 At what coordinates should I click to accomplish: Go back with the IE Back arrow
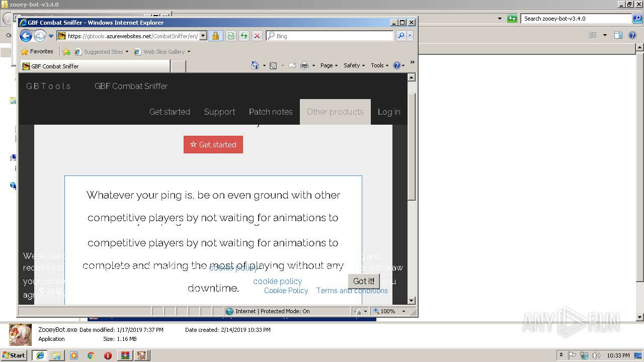point(26,36)
